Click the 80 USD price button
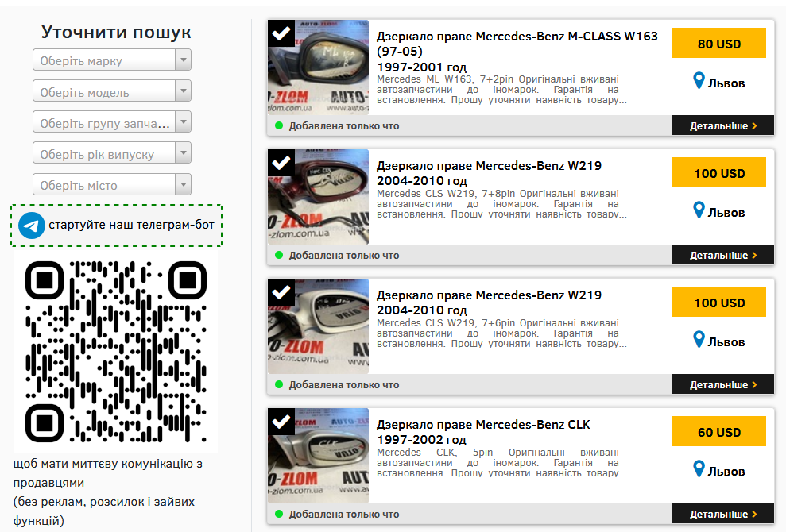The height and width of the screenshot is (532, 786). (718, 44)
